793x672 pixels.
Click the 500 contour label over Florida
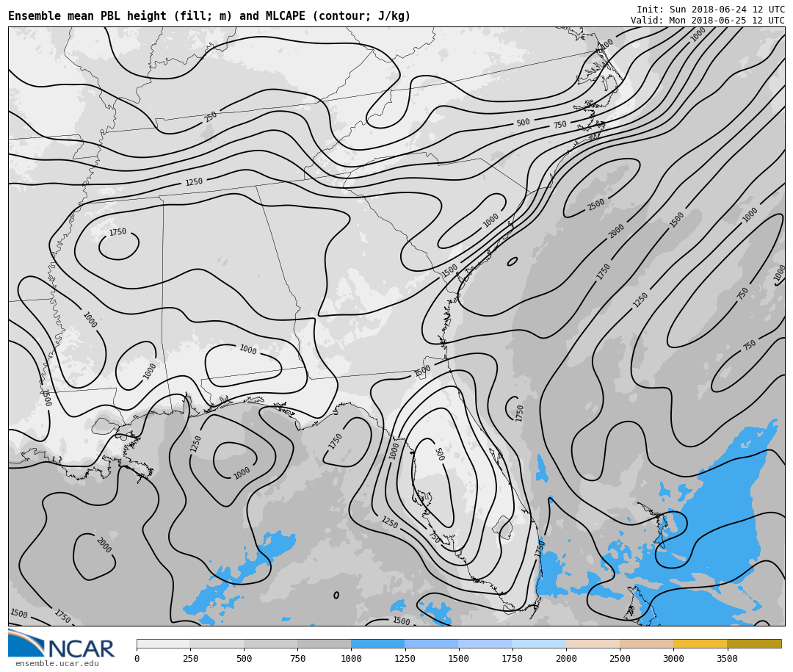439,455
